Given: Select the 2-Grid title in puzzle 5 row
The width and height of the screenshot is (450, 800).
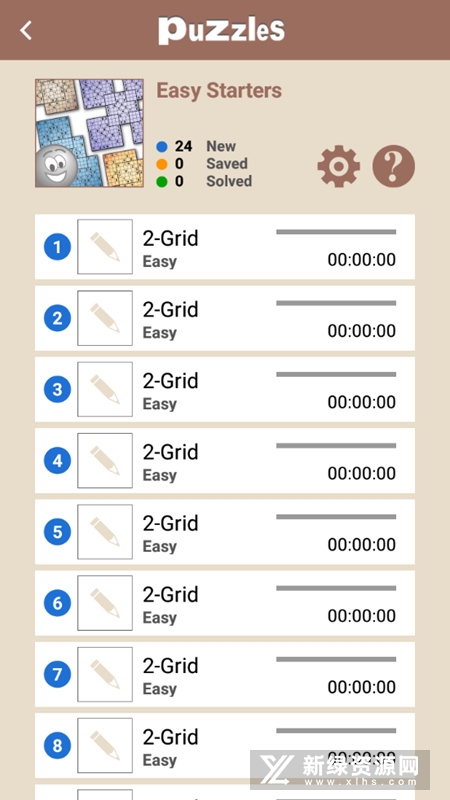Looking at the screenshot, I should 170,523.
